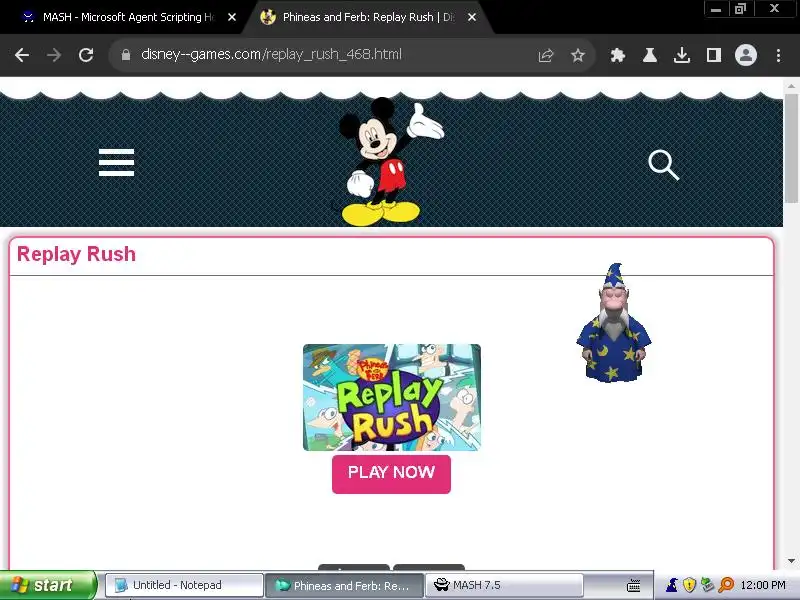Toggle the side panel icon
The width and height of the screenshot is (800, 600).
(x=714, y=55)
